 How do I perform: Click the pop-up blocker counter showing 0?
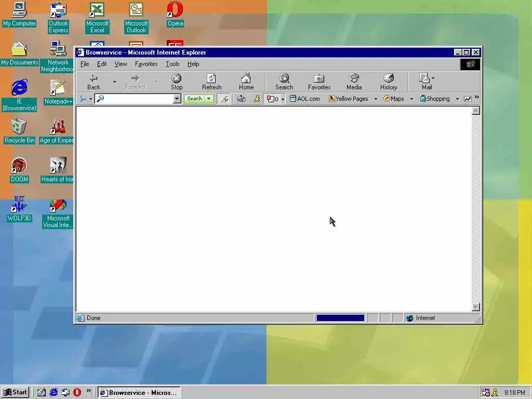pos(272,99)
